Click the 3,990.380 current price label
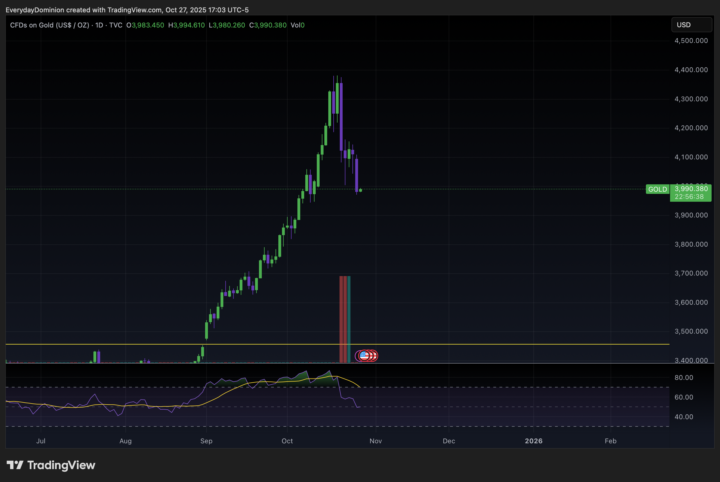720x482 pixels. [691, 189]
